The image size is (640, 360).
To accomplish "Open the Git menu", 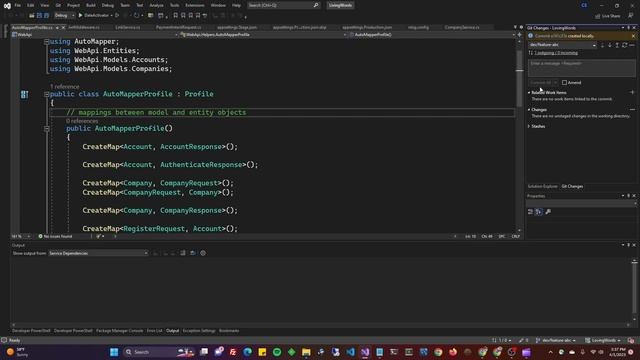I will tap(58, 5).
